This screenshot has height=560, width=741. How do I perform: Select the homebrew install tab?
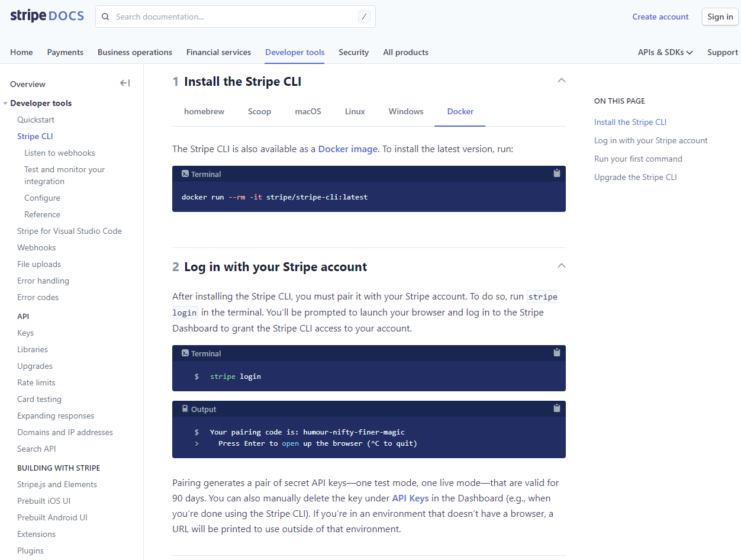coord(204,111)
